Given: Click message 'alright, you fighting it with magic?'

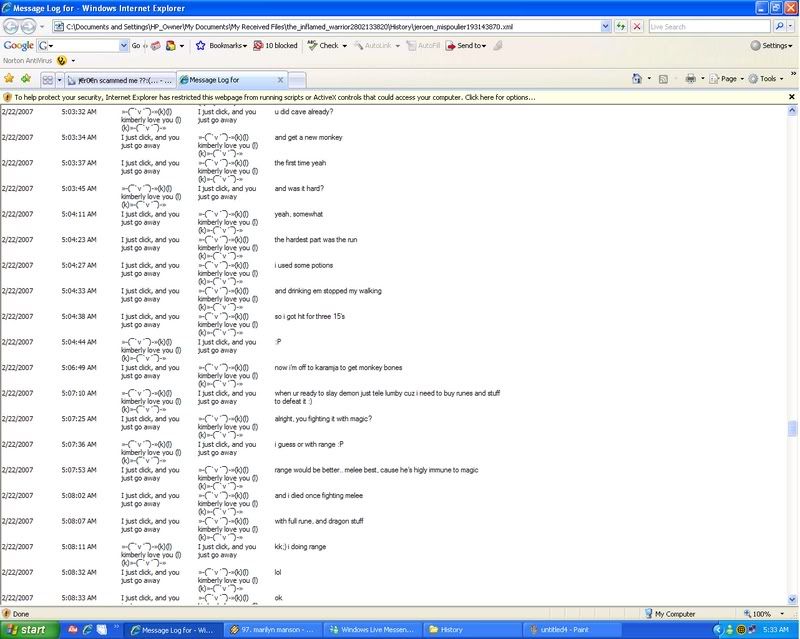Looking at the screenshot, I should 323,419.
